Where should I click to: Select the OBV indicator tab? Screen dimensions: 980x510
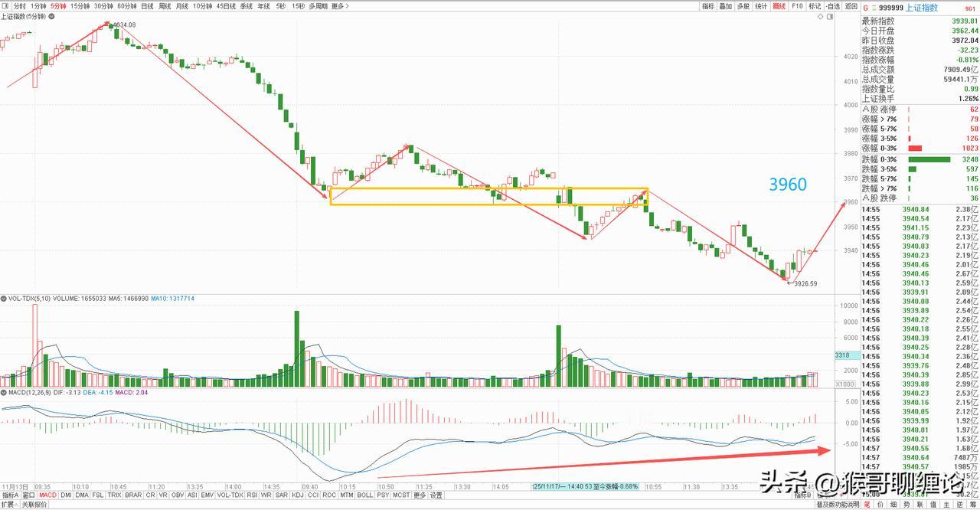[x=178, y=495]
